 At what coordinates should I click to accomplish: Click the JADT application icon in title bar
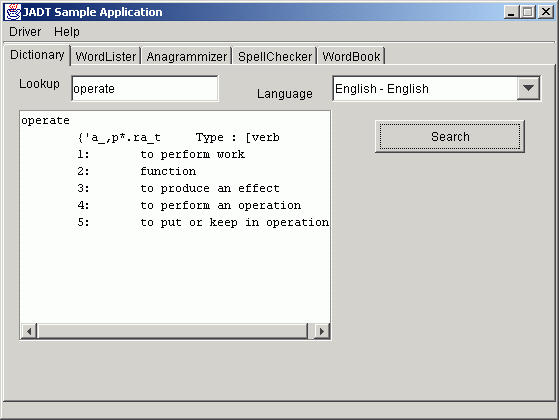coord(13,12)
